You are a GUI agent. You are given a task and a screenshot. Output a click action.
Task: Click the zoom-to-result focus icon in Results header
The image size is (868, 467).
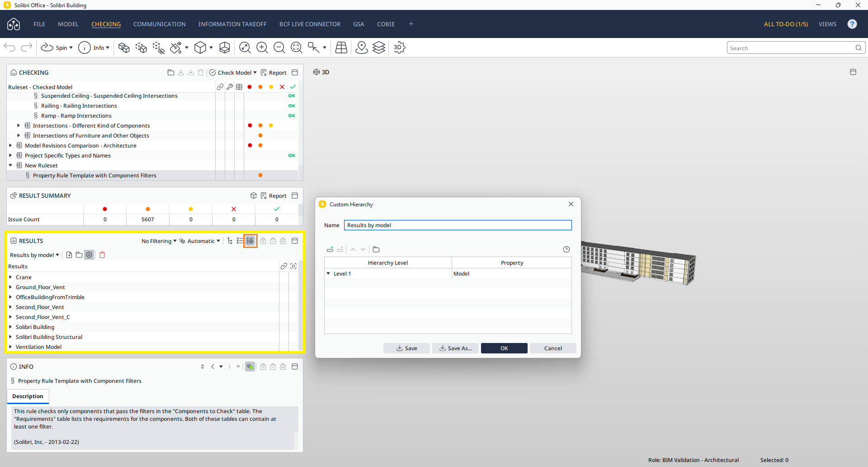[x=293, y=266]
